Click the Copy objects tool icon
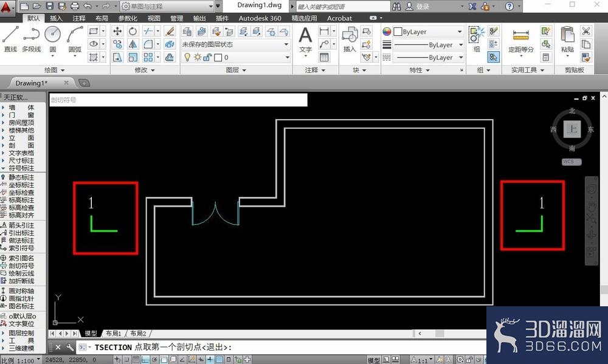Screen dimensions: 608x364 point(117,44)
